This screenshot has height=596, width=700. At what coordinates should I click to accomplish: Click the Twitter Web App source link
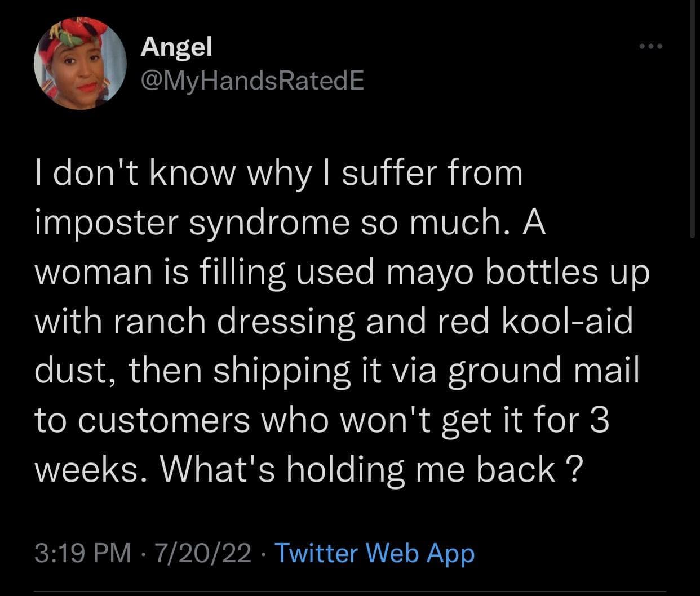[x=374, y=553]
